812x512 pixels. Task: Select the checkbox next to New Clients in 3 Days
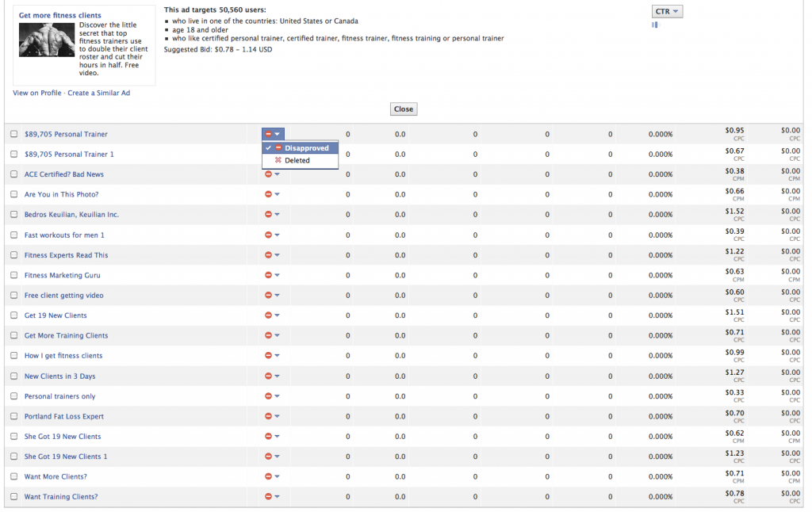[x=13, y=376]
